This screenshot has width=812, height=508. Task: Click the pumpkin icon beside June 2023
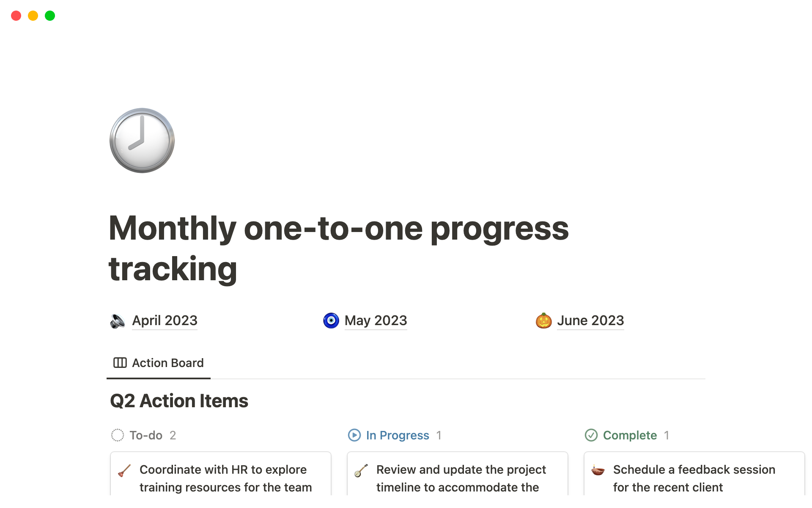pos(543,320)
